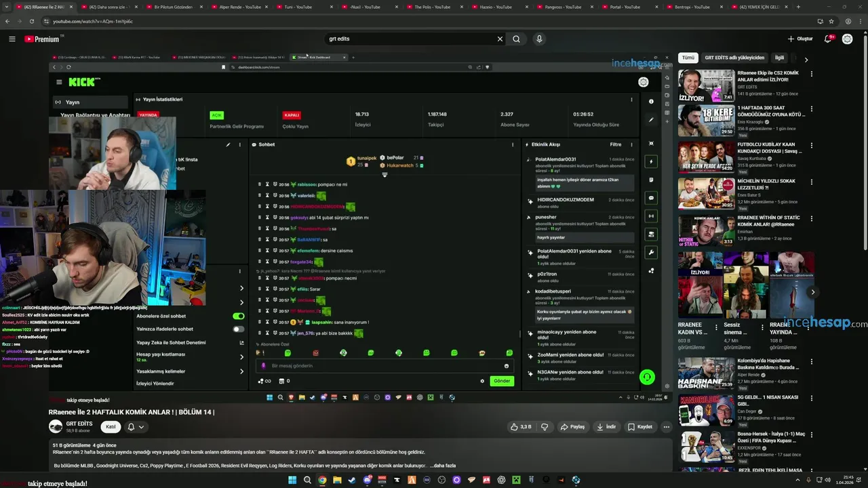868x488 pixels.
Task: Show next Shorts with the right arrow
Action: [x=812, y=292]
